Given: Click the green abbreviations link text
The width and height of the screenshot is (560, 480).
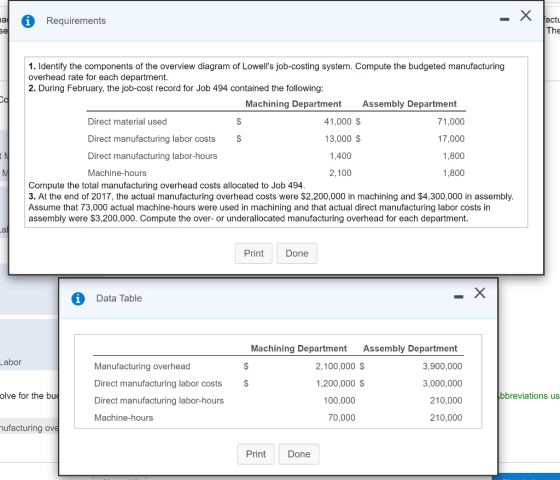Looking at the screenshot, I should pos(529,396).
